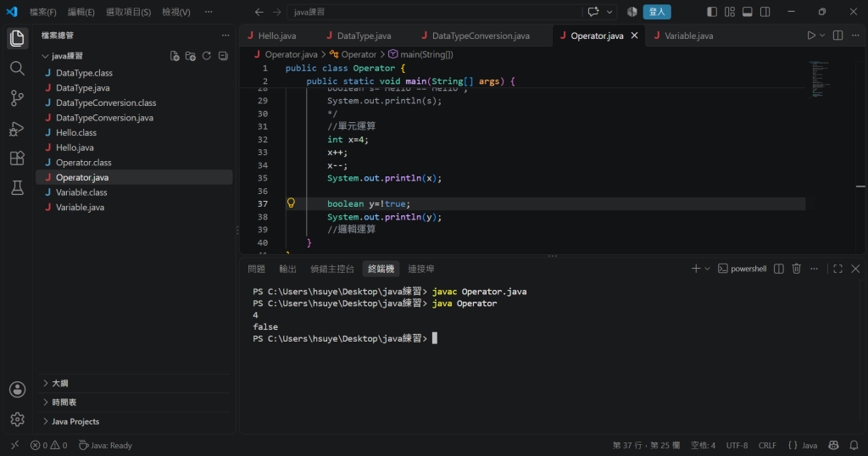
Task: Click the 登入 sign-in button
Action: 657,12
